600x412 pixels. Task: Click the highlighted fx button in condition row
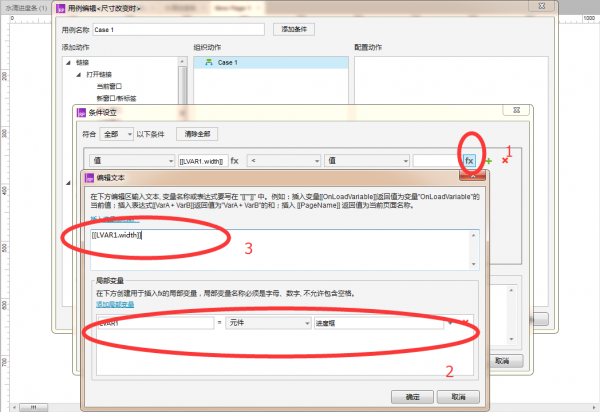[x=469, y=161]
